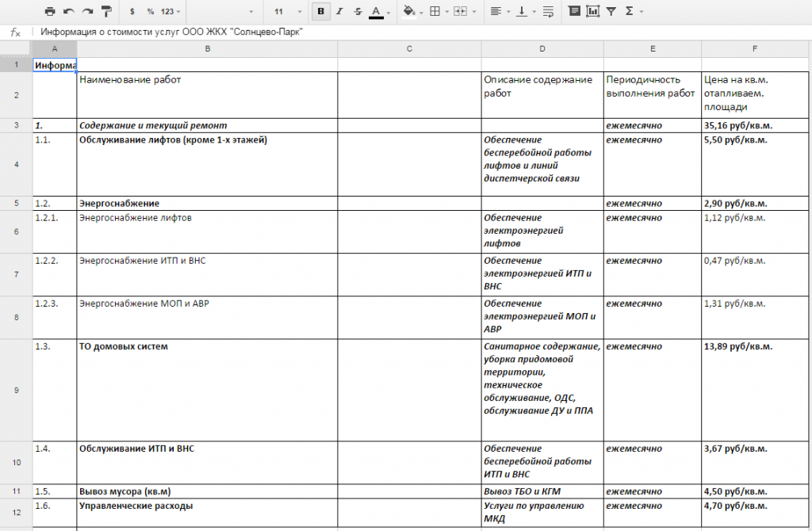Select the 'Энергоснабжение МОП и АВР' cell

[x=207, y=318]
